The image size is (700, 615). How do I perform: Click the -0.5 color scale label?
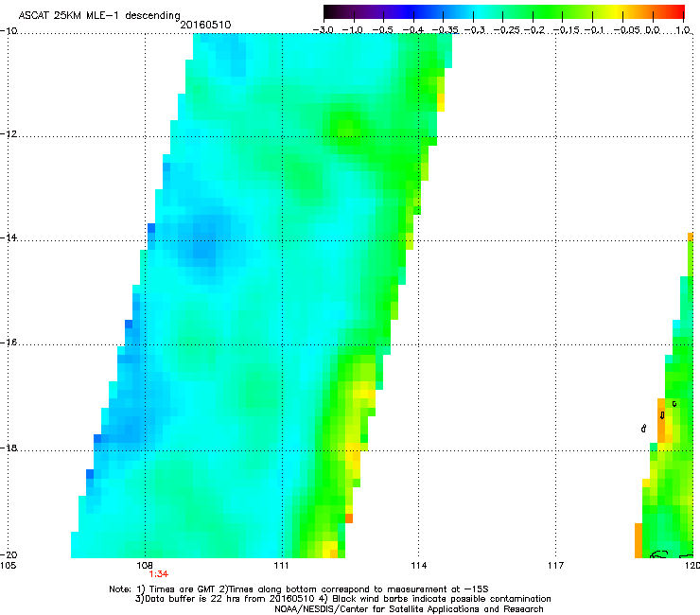tap(382, 30)
